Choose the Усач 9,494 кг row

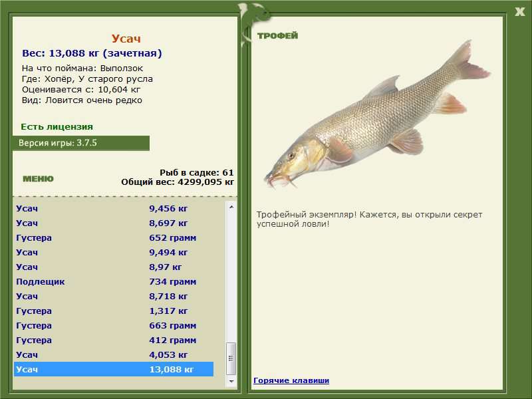(x=113, y=252)
